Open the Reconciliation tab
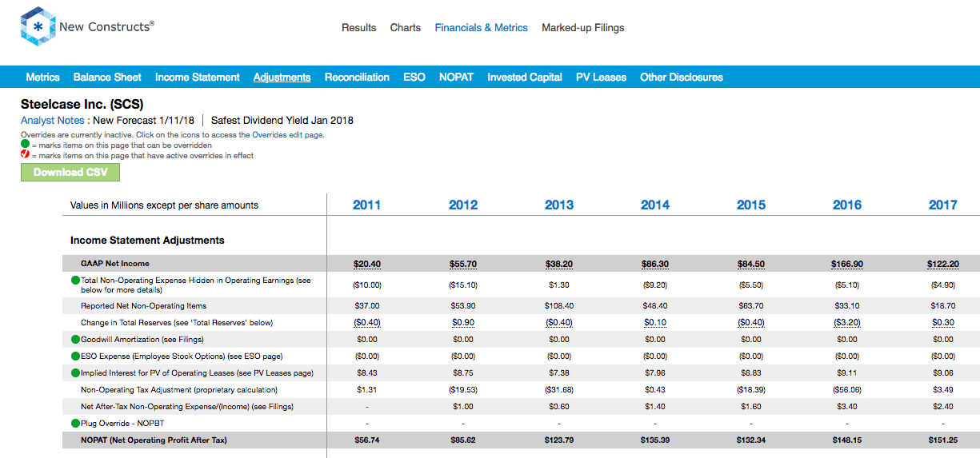 357,78
